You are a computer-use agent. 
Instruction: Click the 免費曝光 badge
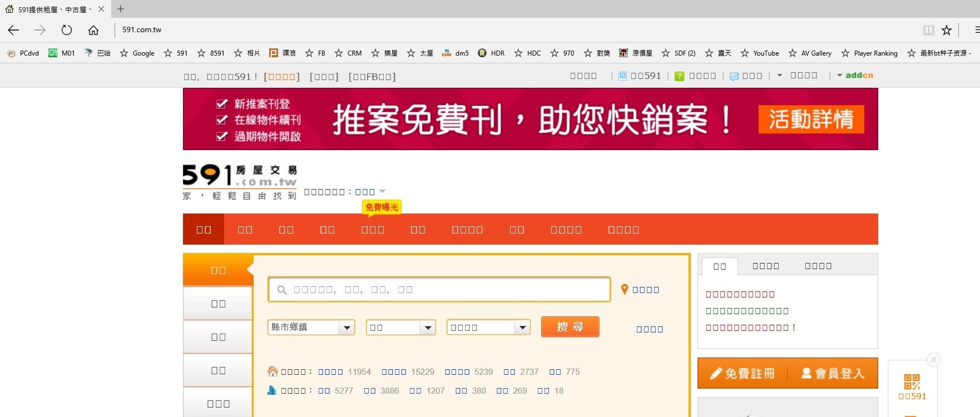pos(382,207)
